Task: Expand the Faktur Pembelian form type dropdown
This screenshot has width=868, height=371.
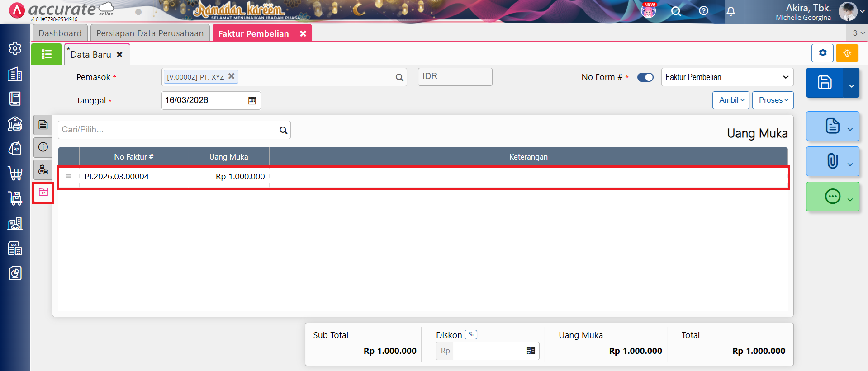Action: click(x=727, y=77)
